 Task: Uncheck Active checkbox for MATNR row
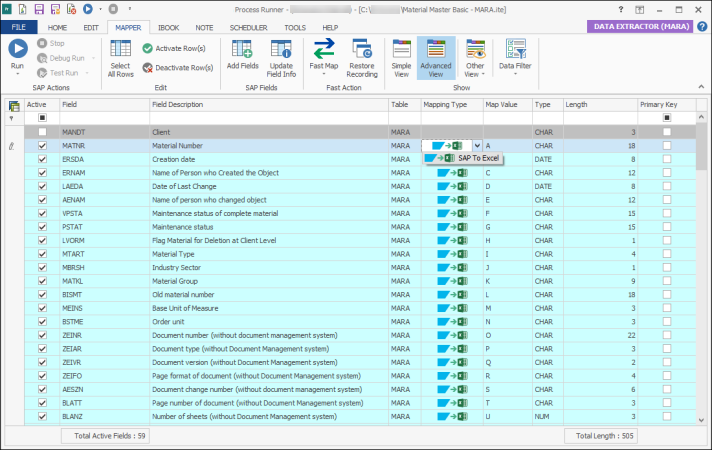[42, 146]
